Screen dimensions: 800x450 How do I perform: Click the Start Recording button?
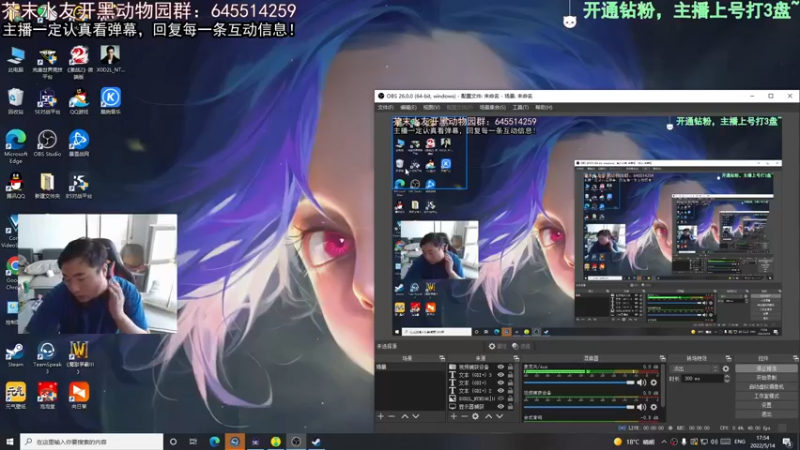766,378
